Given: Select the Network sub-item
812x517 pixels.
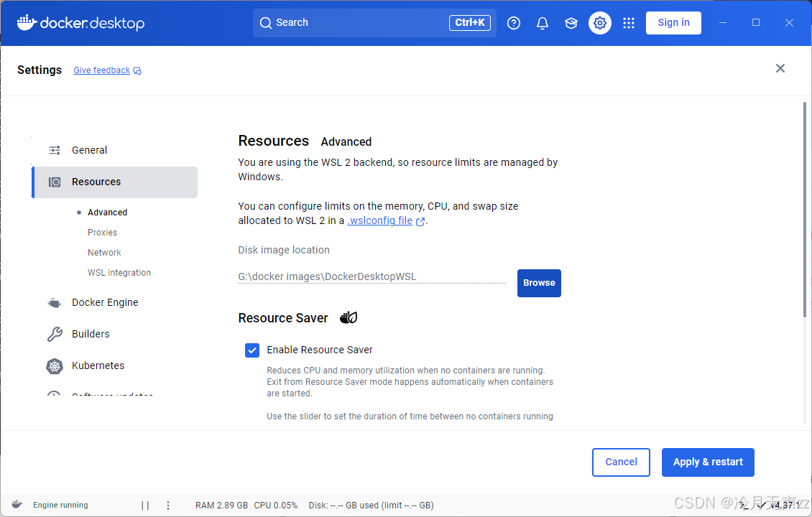Looking at the screenshot, I should click(x=104, y=253).
